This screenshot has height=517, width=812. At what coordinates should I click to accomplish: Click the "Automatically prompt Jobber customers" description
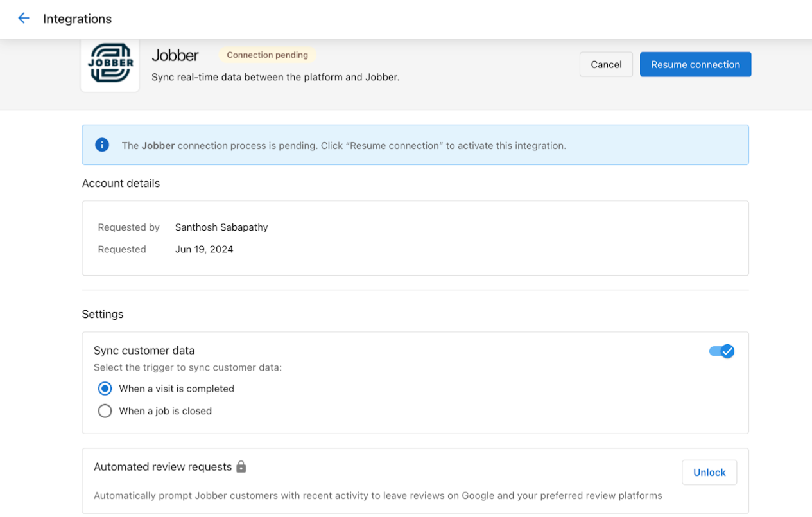[377, 496]
